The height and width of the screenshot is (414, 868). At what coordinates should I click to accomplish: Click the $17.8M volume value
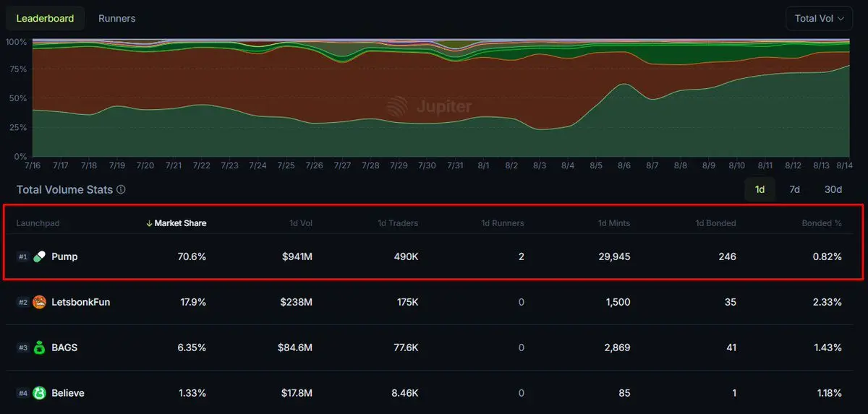[x=296, y=393]
